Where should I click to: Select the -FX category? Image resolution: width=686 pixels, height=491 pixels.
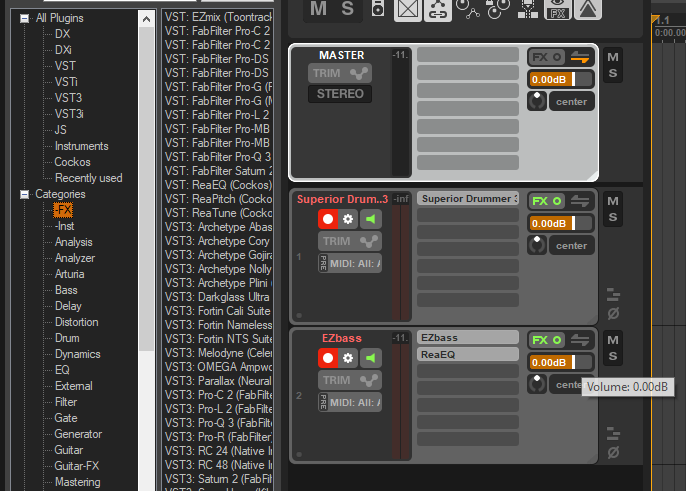tap(63, 210)
